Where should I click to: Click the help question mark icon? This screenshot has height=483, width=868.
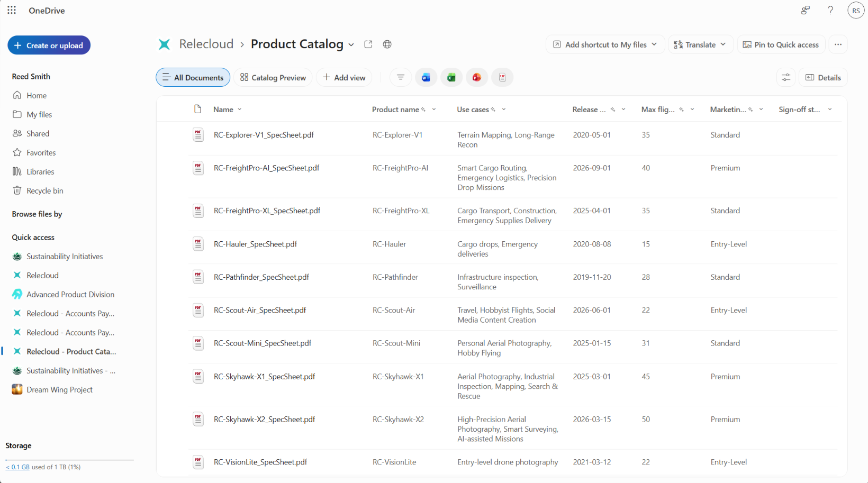tap(830, 10)
